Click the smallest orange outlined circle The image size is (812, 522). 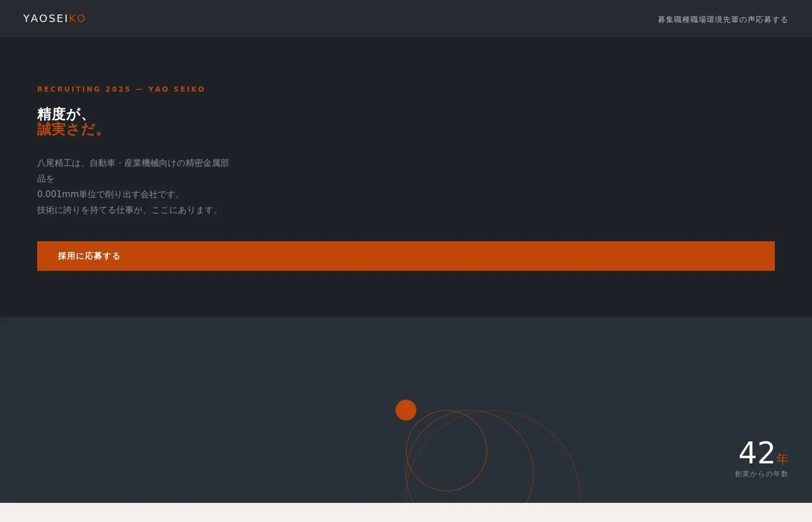pos(447,451)
